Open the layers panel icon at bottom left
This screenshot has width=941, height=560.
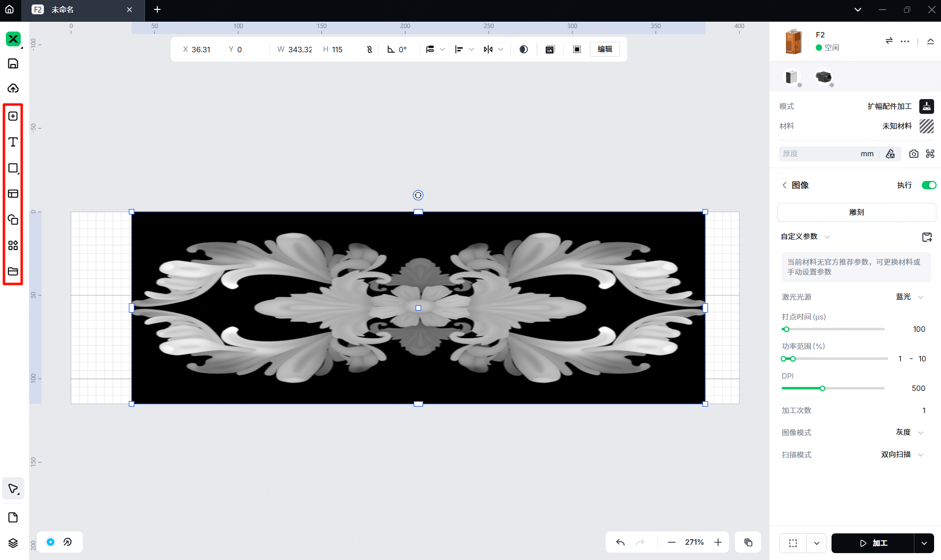(x=13, y=542)
